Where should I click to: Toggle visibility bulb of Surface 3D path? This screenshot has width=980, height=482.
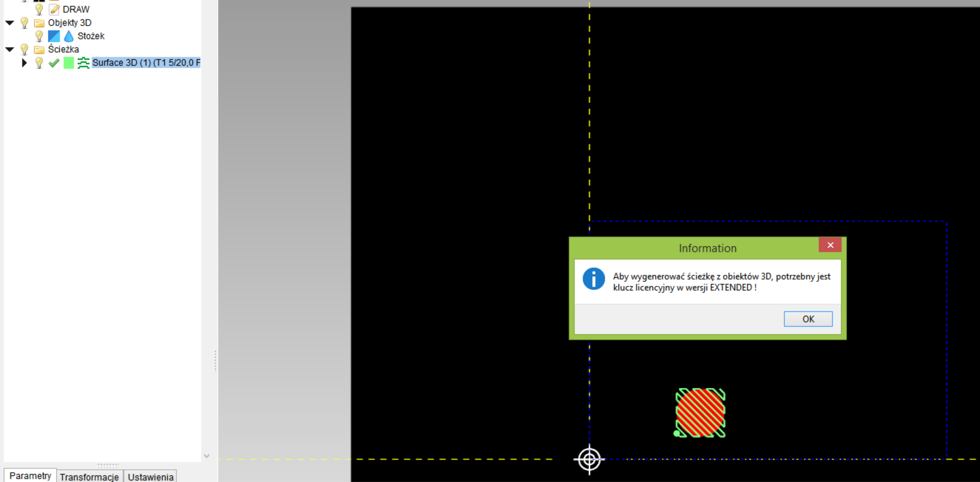39,63
